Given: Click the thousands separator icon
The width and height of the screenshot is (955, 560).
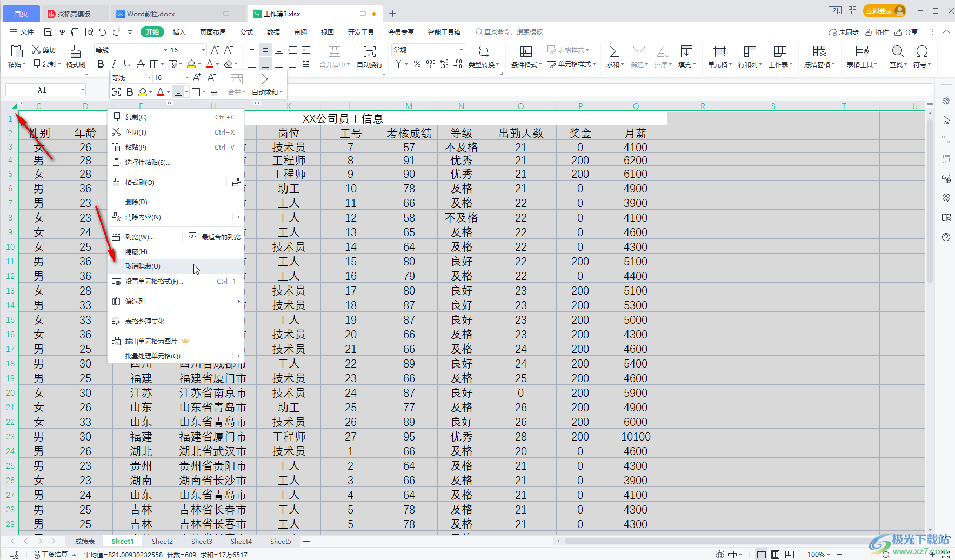Looking at the screenshot, I should coord(431,64).
